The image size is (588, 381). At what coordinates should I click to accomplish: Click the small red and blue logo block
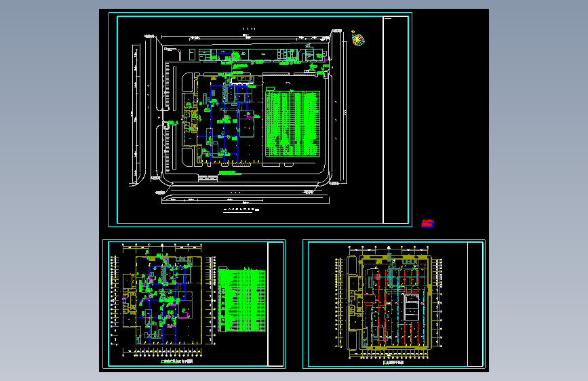(427, 224)
